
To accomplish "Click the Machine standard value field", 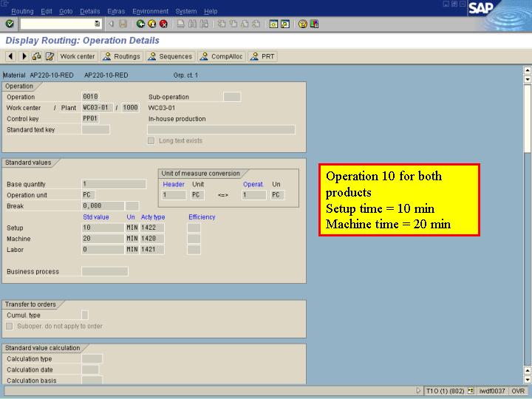I will pos(103,239).
